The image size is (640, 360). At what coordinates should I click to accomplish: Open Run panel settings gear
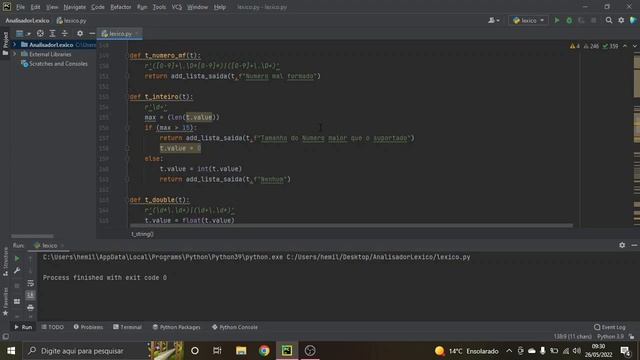point(622,245)
